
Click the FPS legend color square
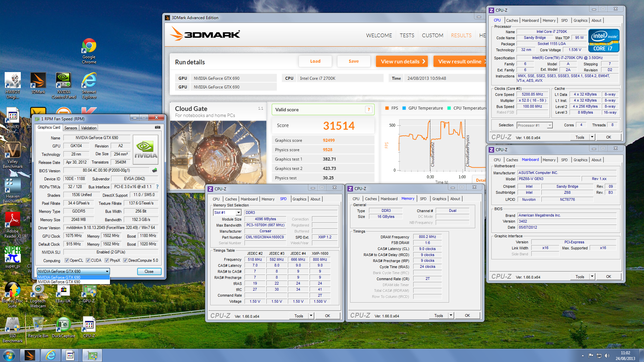click(x=387, y=108)
